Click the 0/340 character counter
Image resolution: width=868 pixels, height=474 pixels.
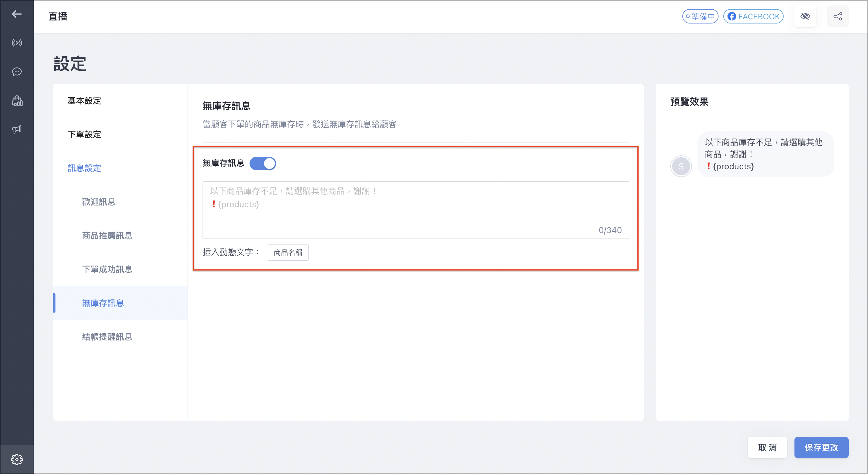(x=610, y=230)
